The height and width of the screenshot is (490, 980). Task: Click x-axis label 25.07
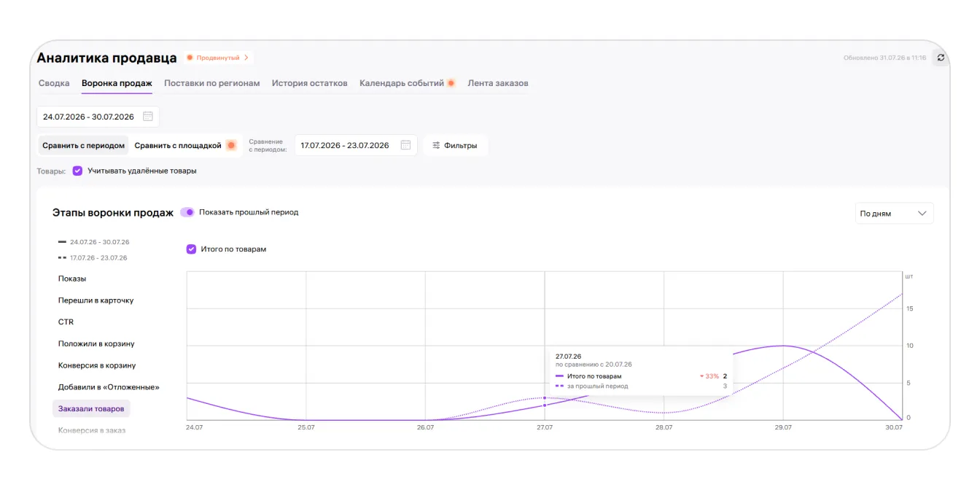[306, 428]
